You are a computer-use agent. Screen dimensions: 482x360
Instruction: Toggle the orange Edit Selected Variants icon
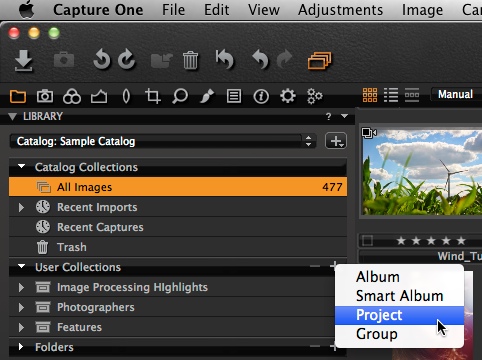click(x=319, y=61)
